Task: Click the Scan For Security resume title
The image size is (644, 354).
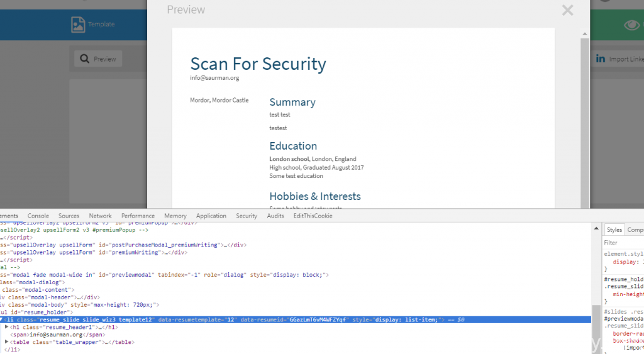Action: pos(258,64)
